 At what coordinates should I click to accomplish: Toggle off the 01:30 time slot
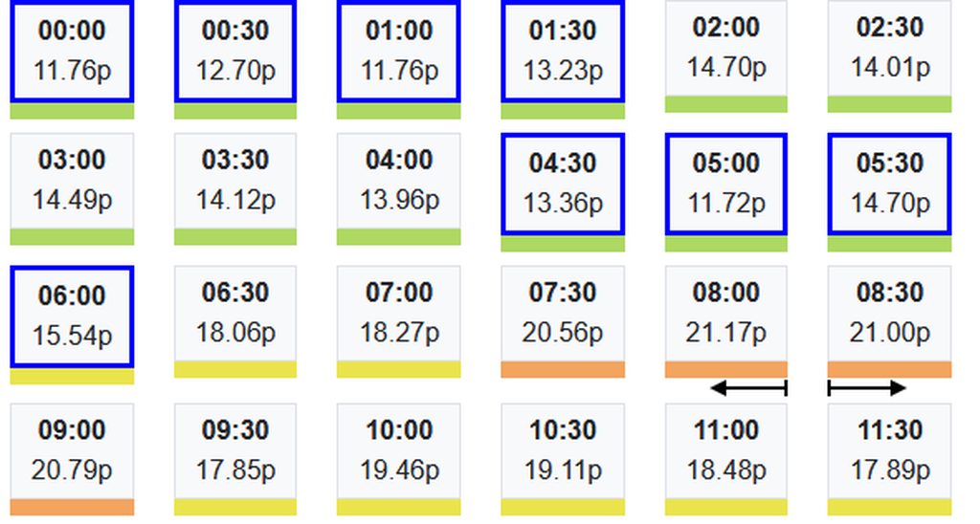(x=563, y=51)
